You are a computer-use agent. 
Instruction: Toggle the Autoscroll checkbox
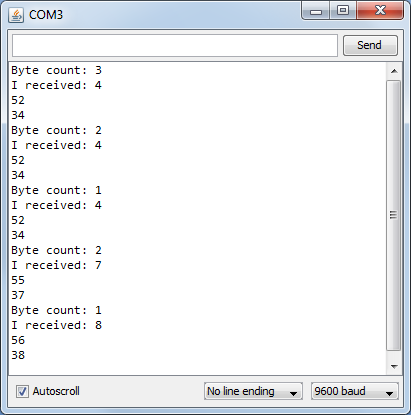[x=22, y=391]
